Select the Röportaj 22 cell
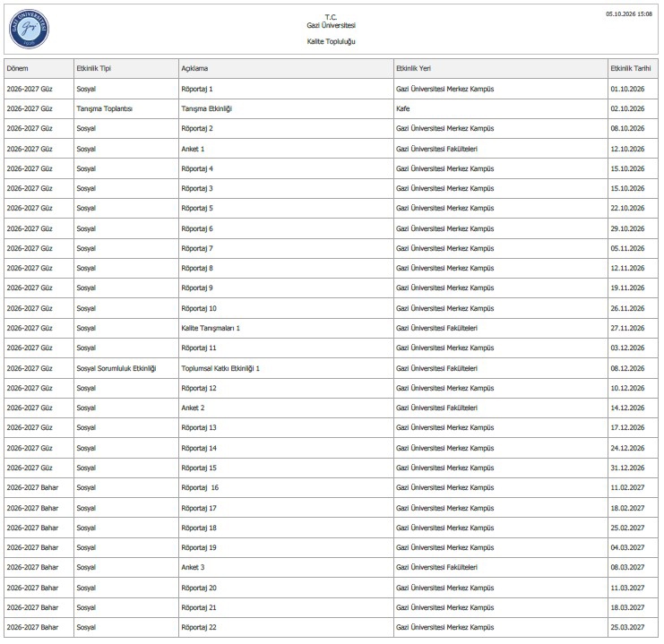Image resolution: width=664 pixels, height=644 pixels. click(286, 627)
